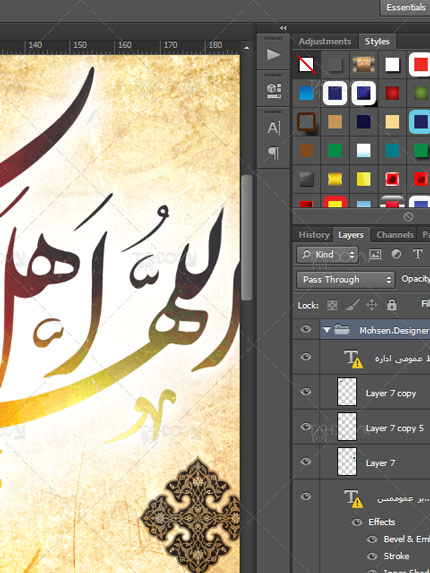Click the Lock all padlock icon
This screenshot has height=573, width=430.
point(392,305)
